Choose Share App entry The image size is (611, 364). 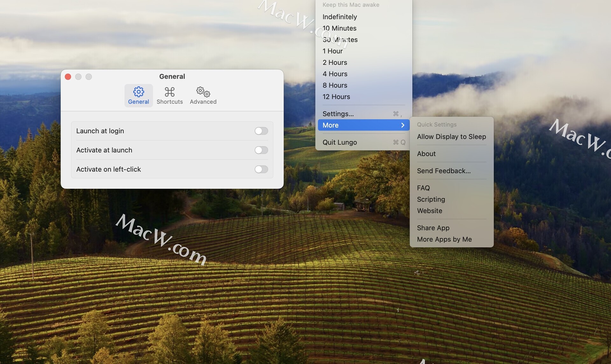click(433, 228)
